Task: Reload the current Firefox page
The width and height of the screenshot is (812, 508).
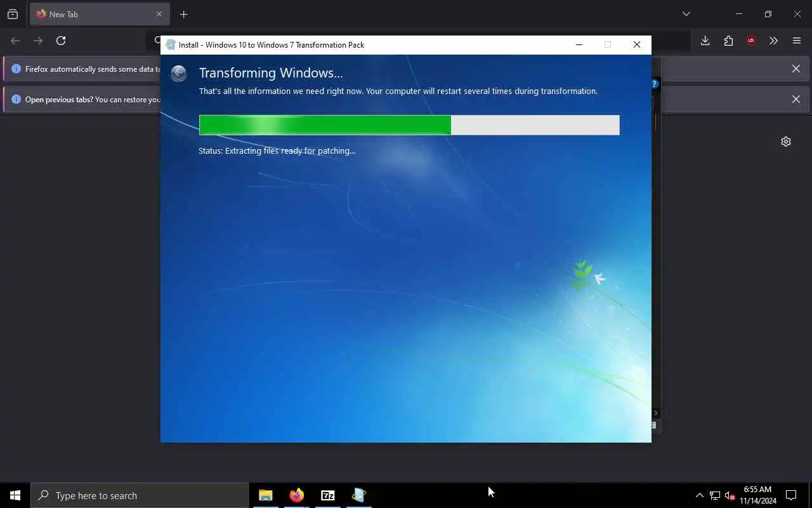Action: coord(61,41)
